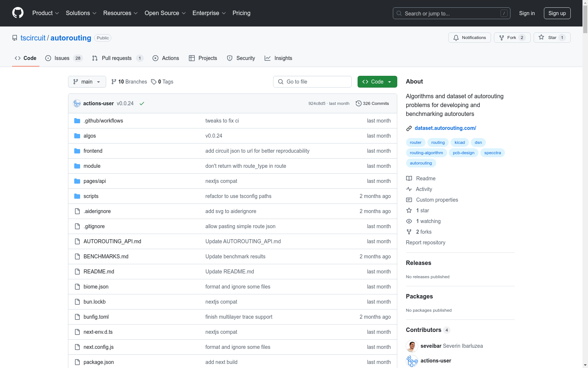Click the repository icon beside tscircuit
588x368 pixels.
click(15, 38)
